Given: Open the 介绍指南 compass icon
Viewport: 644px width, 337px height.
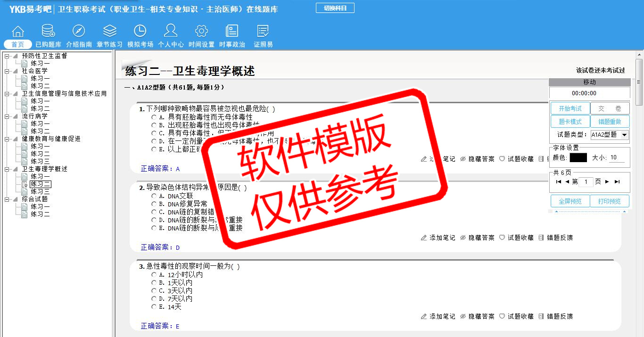Looking at the screenshot, I should [x=79, y=32].
